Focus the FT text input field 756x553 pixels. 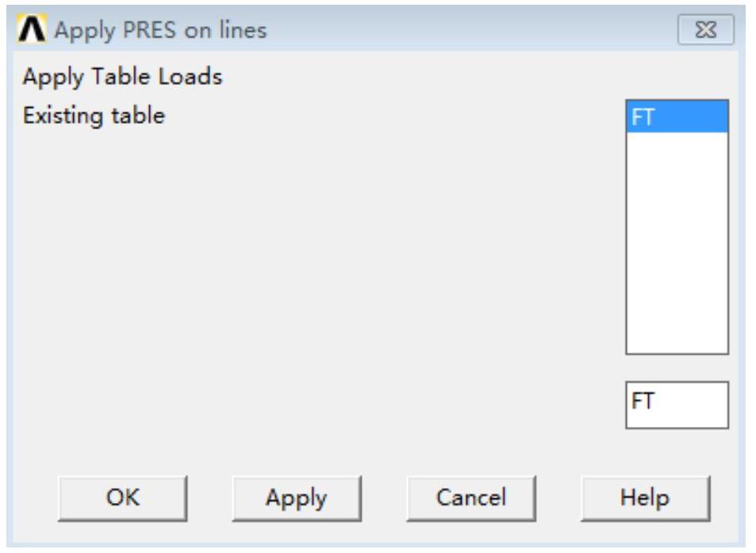[x=676, y=405]
